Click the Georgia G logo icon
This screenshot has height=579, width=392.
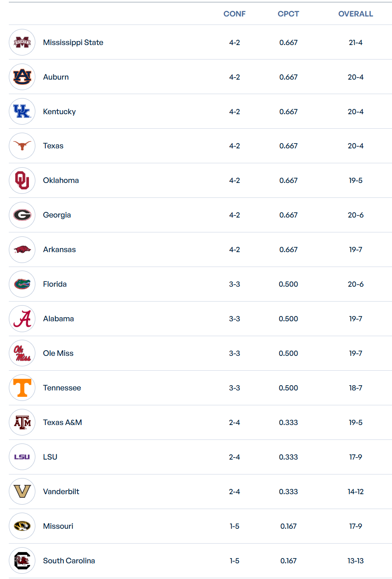click(x=22, y=215)
